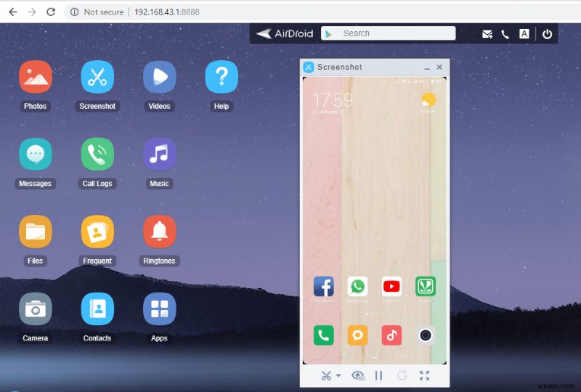581x392 pixels.
Task: Click the Not secure site info icon
Action: pos(75,12)
